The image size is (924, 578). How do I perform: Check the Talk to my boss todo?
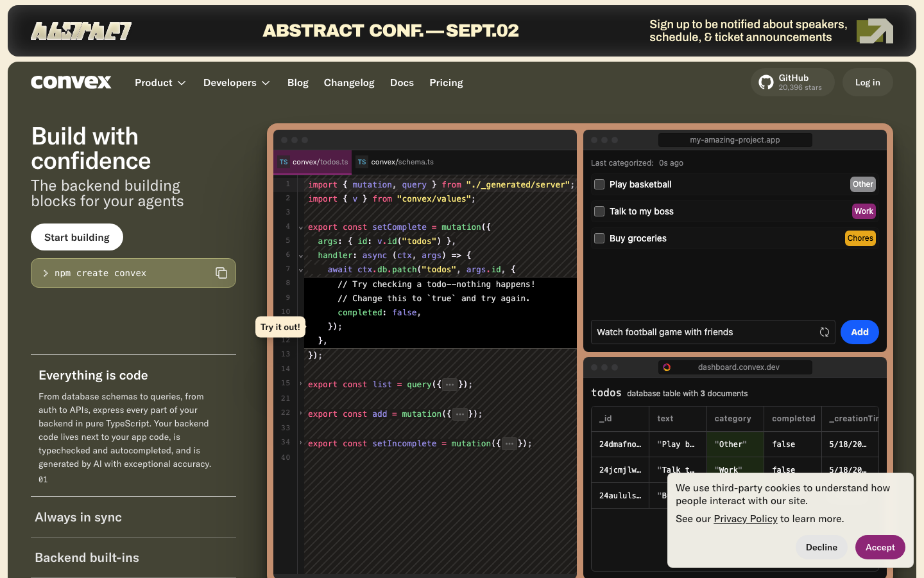(x=599, y=211)
